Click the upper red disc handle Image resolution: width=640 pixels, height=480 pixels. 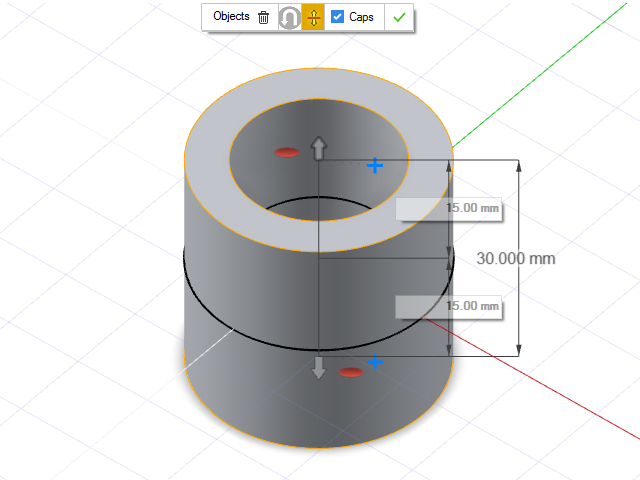pos(287,153)
